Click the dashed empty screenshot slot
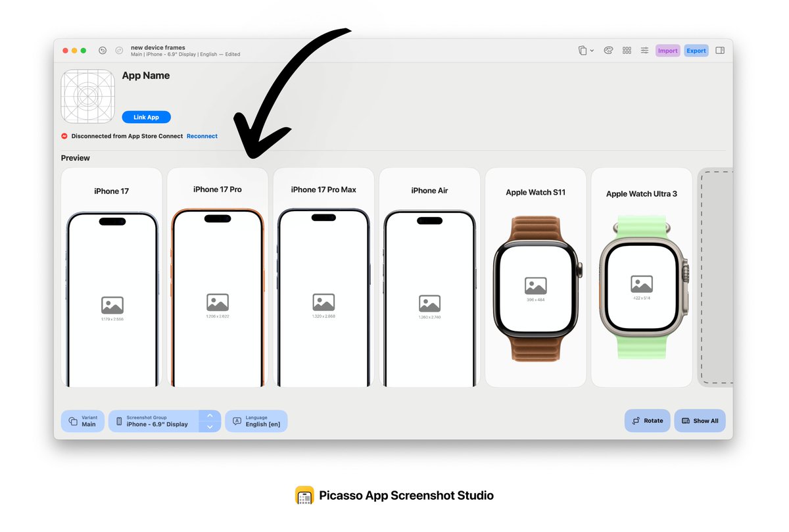 click(715, 277)
